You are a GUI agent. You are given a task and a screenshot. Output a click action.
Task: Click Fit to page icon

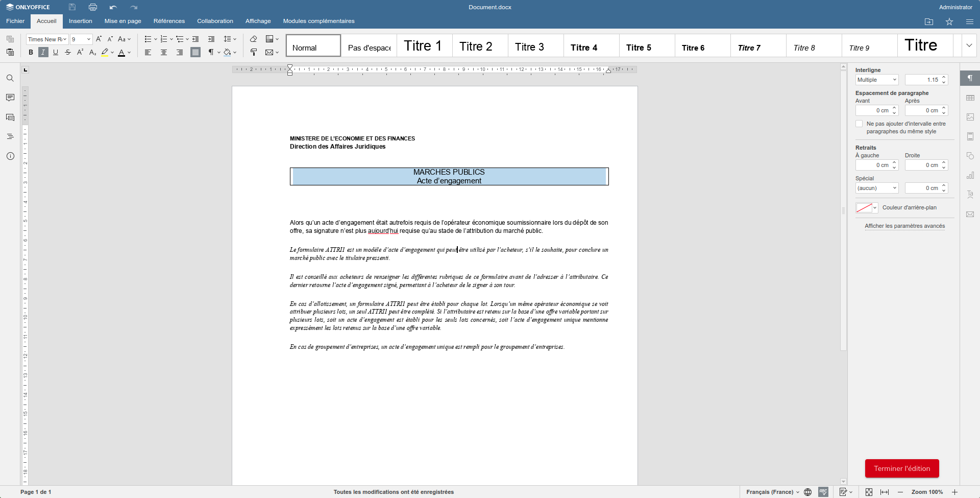coord(869,492)
